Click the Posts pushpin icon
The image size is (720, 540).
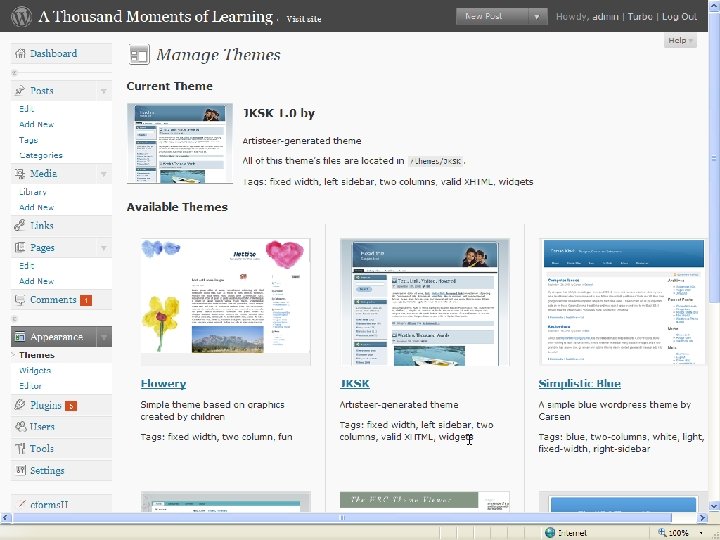(x=20, y=90)
